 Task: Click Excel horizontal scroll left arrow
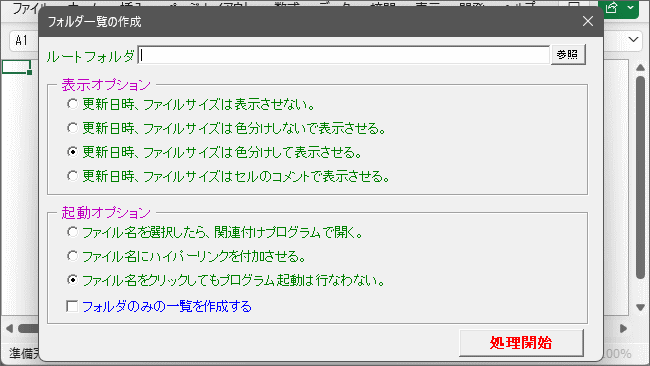(9, 329)
